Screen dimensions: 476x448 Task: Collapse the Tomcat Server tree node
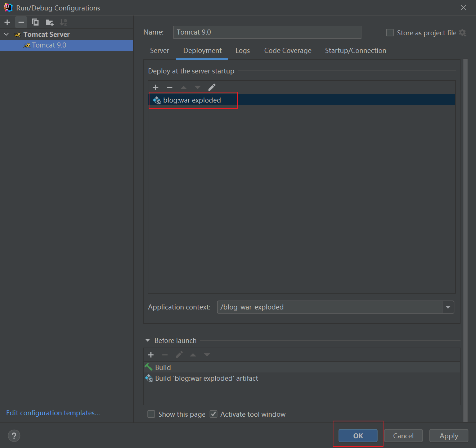(6, 34)
